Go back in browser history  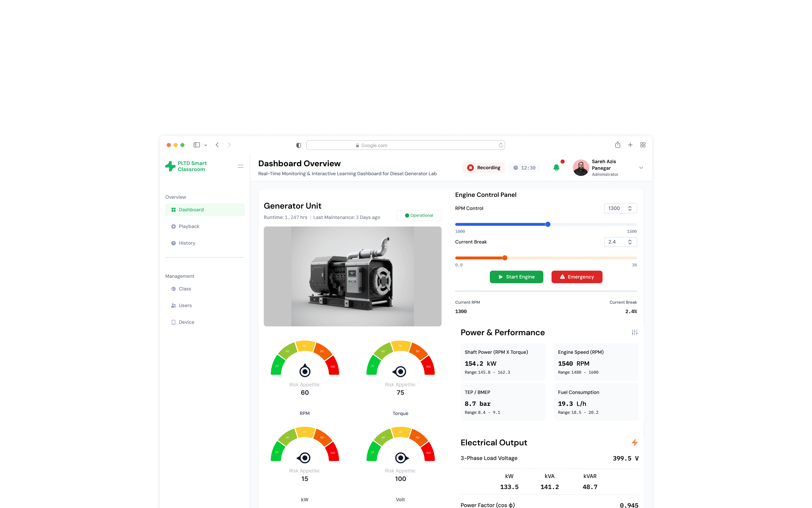(x=217, y=145)
